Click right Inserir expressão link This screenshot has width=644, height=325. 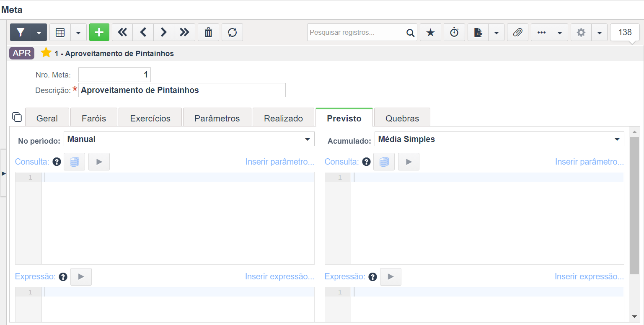coord(589,276)
